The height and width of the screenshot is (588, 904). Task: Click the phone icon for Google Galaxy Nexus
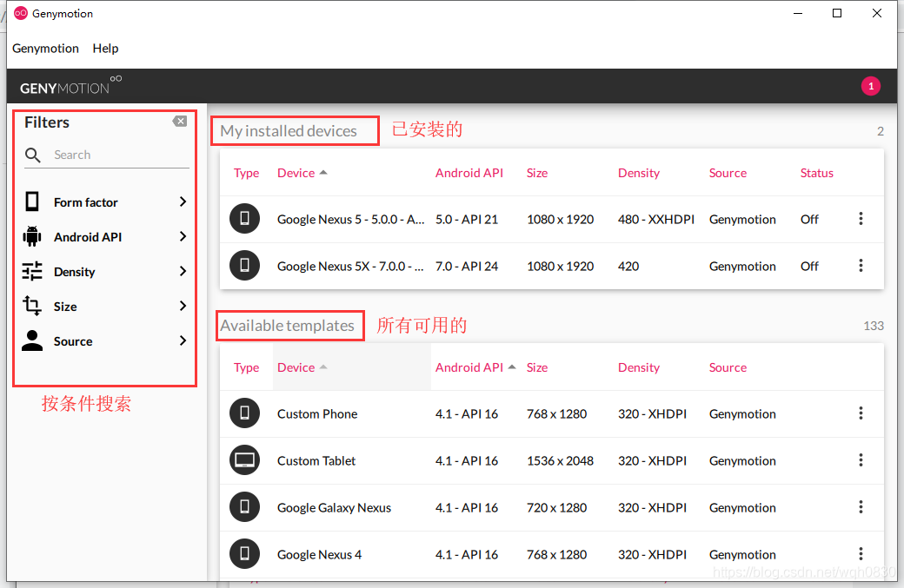point(244,507)
